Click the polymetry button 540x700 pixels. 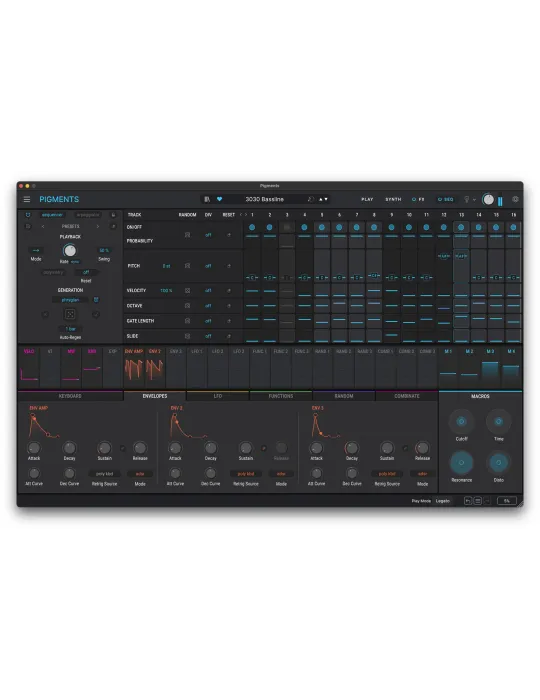click(x=53, y=272)
